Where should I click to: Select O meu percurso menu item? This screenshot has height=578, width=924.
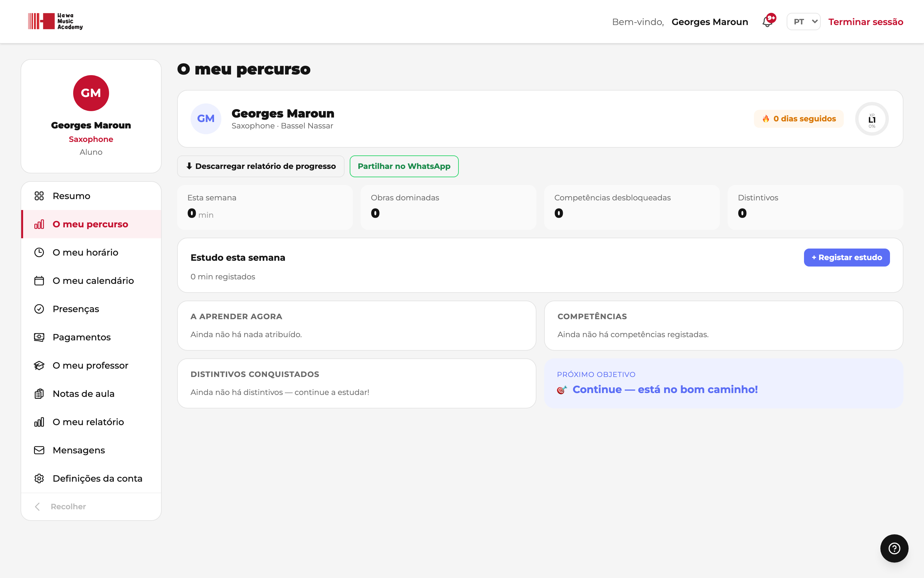pyautogui.click(x=91, y=224)
